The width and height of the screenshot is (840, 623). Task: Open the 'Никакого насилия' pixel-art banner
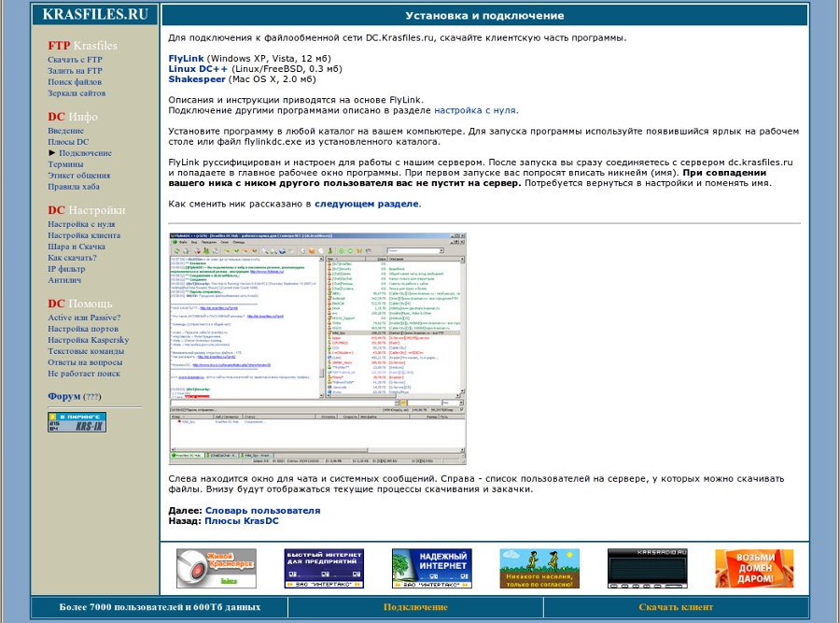coord(539,568)
